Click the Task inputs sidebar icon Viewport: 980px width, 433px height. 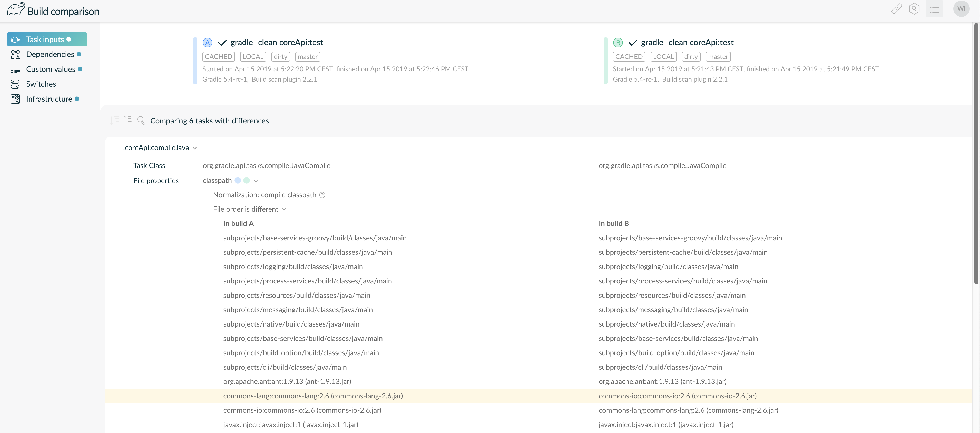15,39
